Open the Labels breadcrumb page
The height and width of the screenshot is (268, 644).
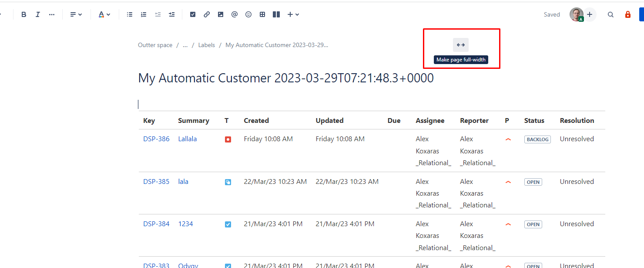point(206,45)
